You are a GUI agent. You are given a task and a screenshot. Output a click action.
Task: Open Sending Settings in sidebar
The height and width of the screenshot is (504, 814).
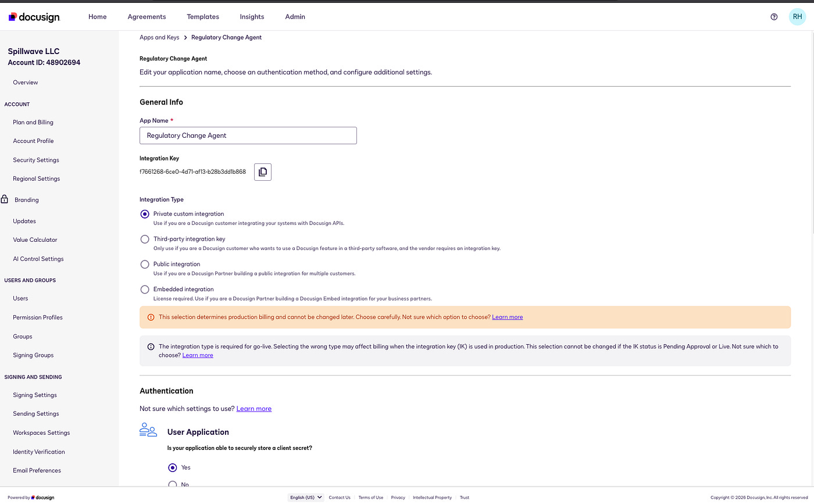pyautogui.click(x=36, y=414)
